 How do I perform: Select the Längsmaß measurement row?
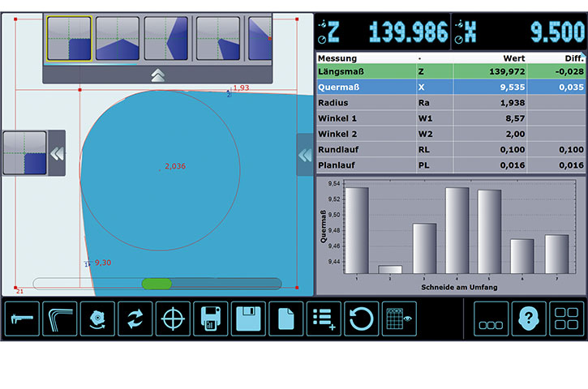pyautogui.click(x=450, y=72)
